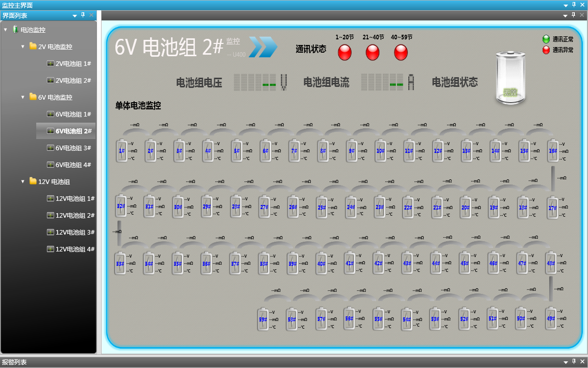Click the green battery icon beside 电池监控 root node
Image resolution: width=588 pixels, height=368 pixels.
(x=16, y=29)
